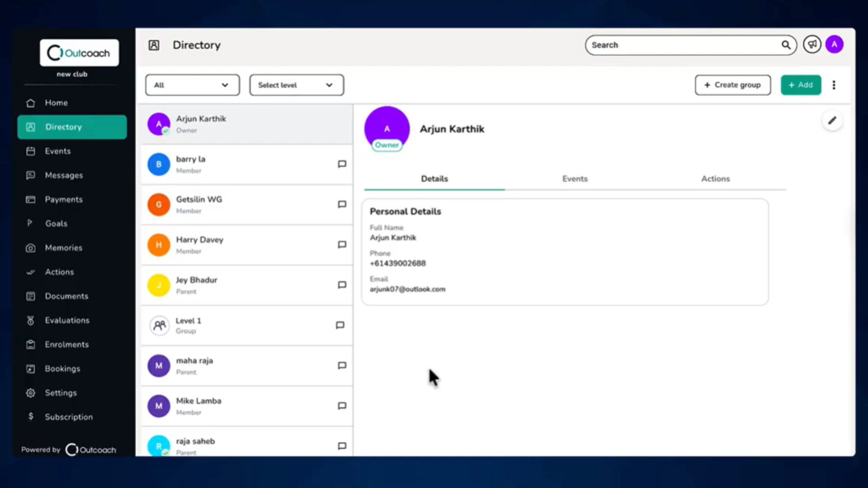Click the search magnifier icon
Screen dimensions: 868x488
pos(786,45)
